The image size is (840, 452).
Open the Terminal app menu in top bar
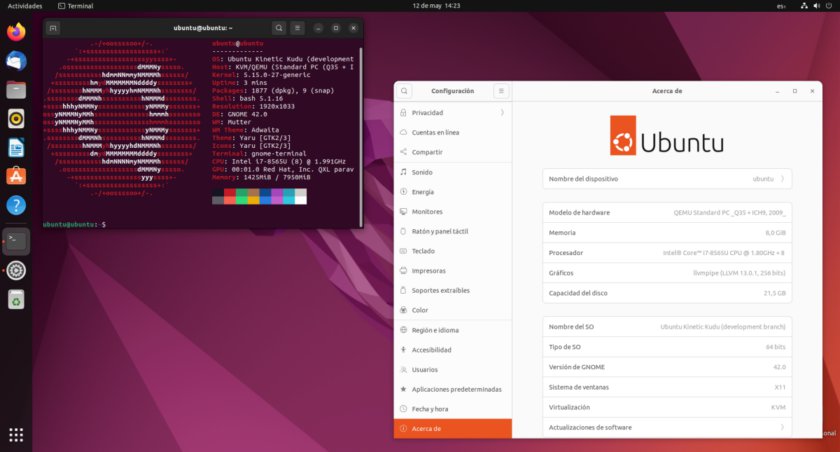point(76,6)
